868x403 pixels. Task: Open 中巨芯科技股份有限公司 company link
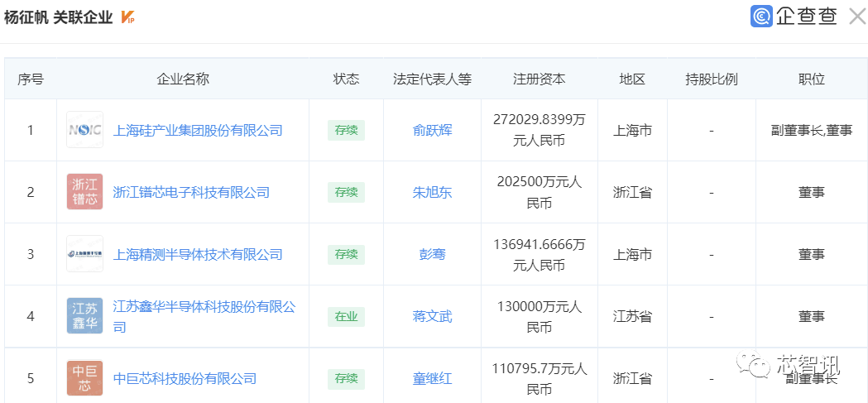(x=185, y=379)
